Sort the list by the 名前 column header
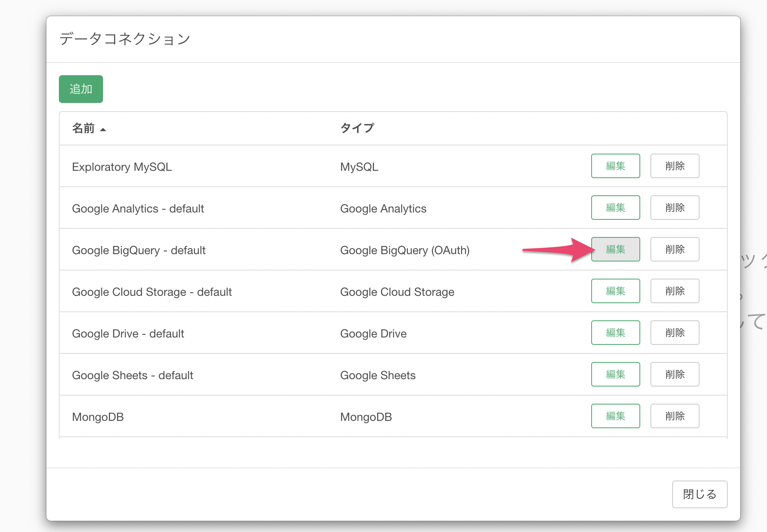This screenshot has height=532, width=767. tap(89, 128)
